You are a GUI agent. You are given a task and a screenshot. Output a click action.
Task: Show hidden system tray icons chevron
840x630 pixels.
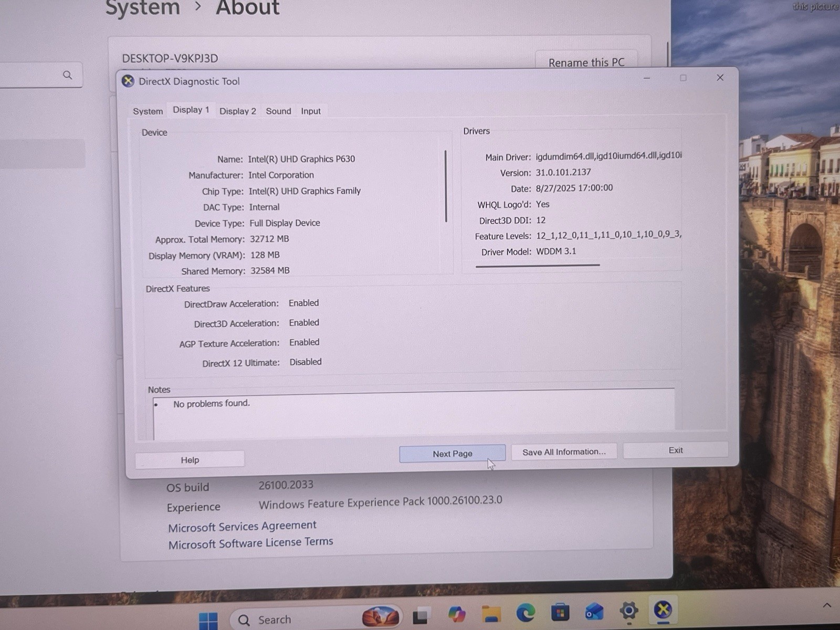click(x=827, y=605)
